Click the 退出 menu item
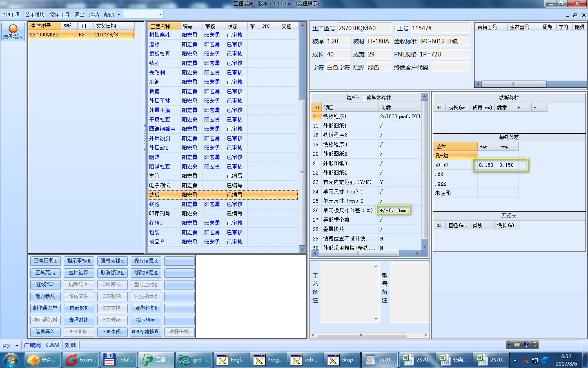The height and width of the screenshot is (368, 588). (x=79, y=15)
